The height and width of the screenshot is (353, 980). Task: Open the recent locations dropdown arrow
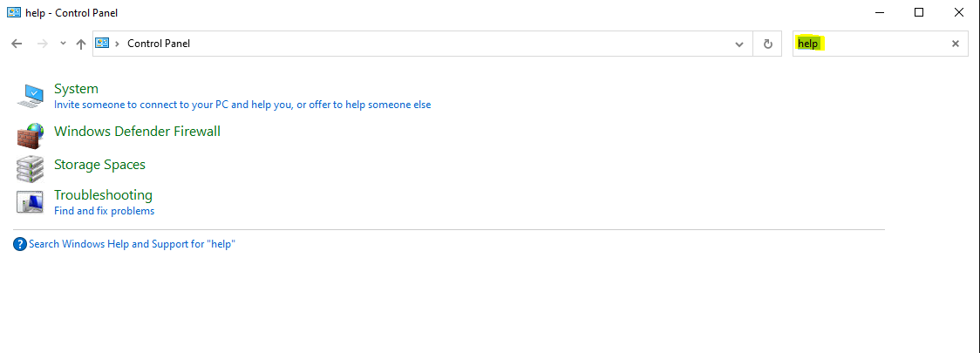tap(63, 44)
